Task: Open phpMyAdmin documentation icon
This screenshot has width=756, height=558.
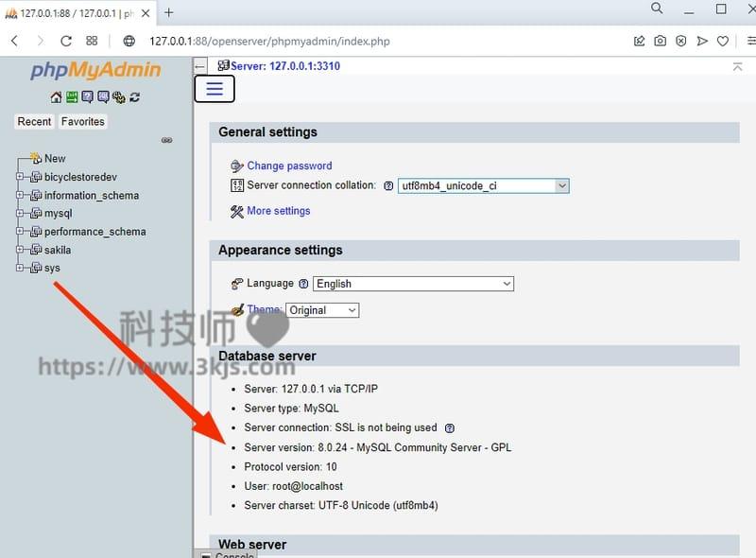Action: pos(87,97)
